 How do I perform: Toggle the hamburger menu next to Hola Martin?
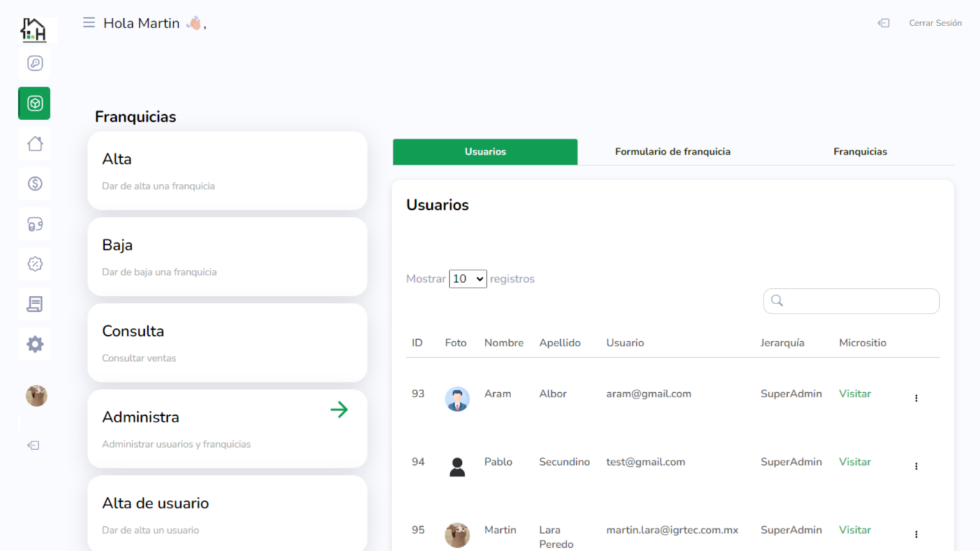[x=89, y=23]
